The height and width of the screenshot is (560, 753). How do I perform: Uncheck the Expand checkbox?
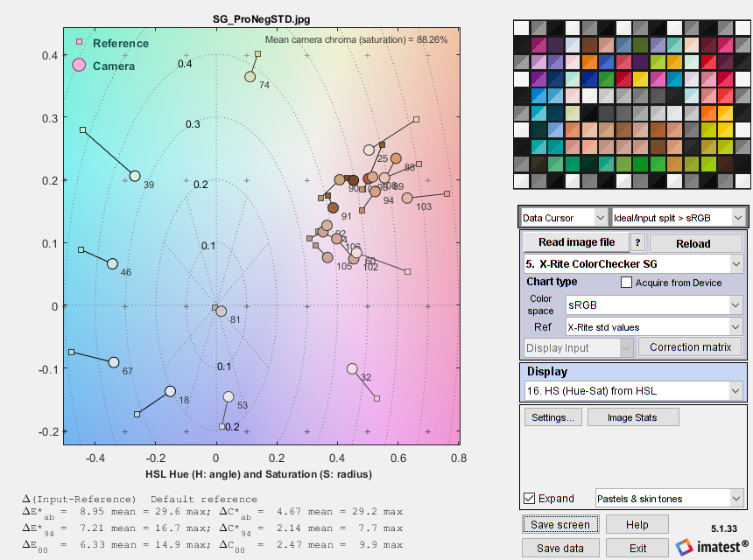pos(529,499)
